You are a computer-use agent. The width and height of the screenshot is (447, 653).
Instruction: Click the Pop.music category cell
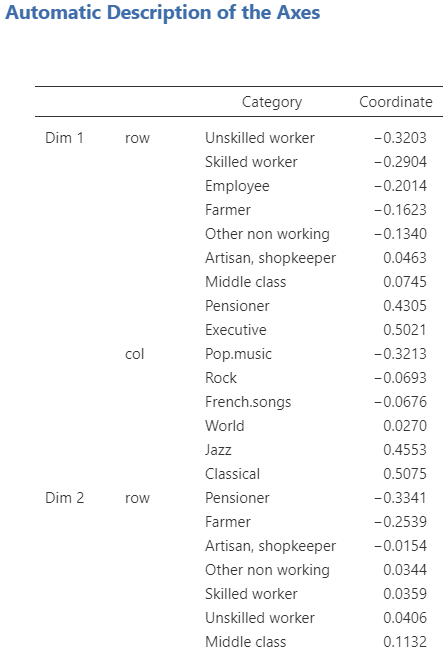[x=238, y=354]
